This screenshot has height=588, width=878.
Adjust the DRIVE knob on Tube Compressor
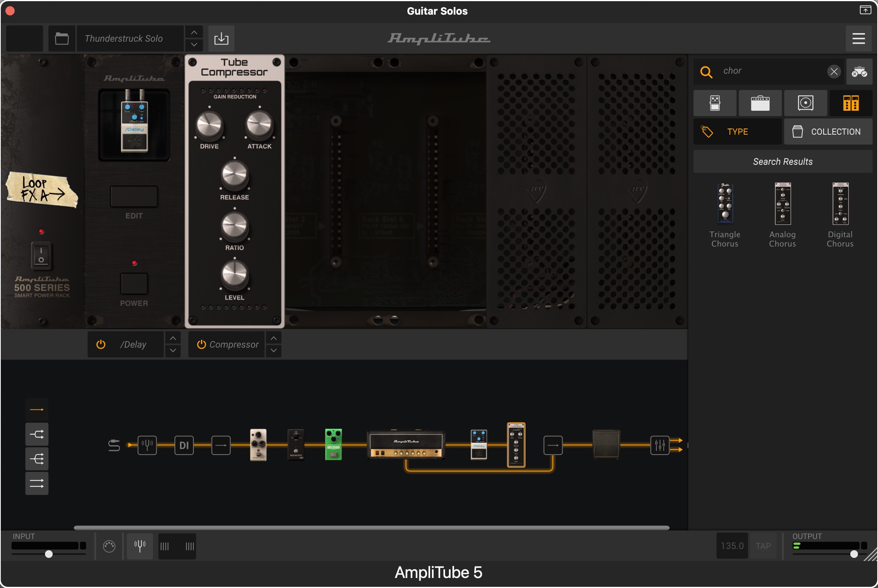coord(209,125)
